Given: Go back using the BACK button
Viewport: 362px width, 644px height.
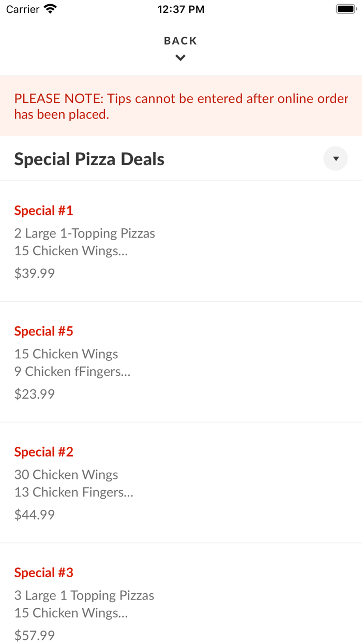Looking at the screenshot, I should pyautogui.click(x=180, y=40).
